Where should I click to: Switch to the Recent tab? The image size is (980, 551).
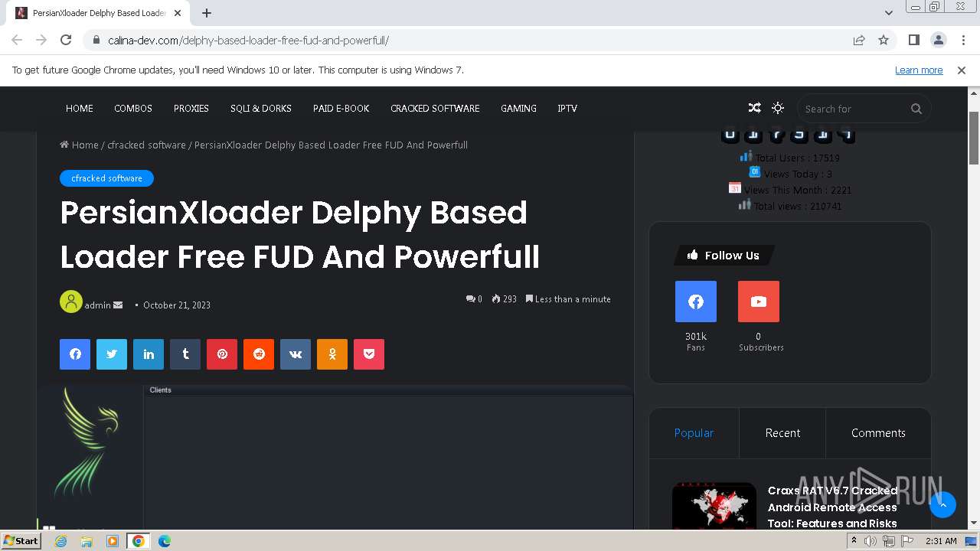(x=782, y=433)
